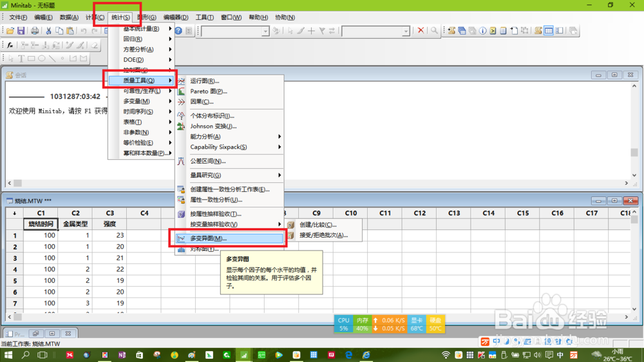Open the 帮助(H) menu
Viewport: 644px width, 362px height.
pyautogui.click(x=258, y=17)
